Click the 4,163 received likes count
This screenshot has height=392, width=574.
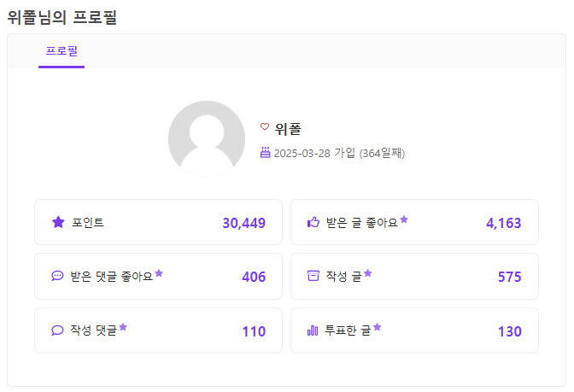tap(503, 223)
